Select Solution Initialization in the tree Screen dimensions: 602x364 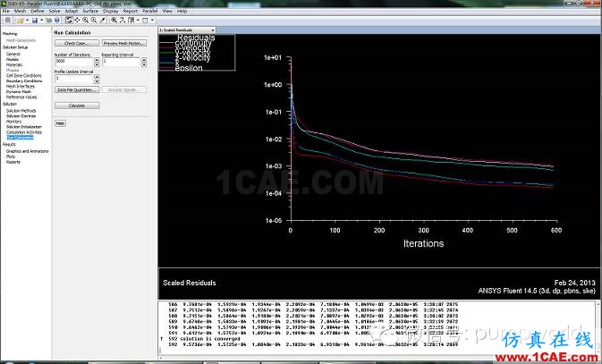pyautogui.click(x=24, y=127)
